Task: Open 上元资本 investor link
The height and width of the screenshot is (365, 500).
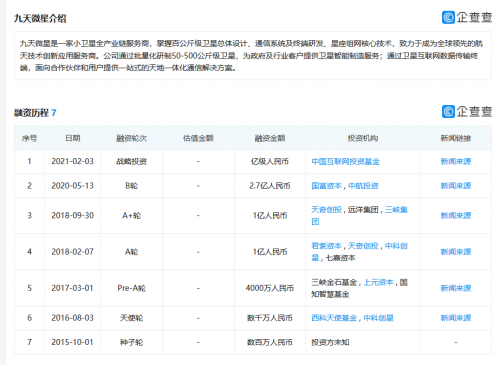Action: (x=378, y=283)
